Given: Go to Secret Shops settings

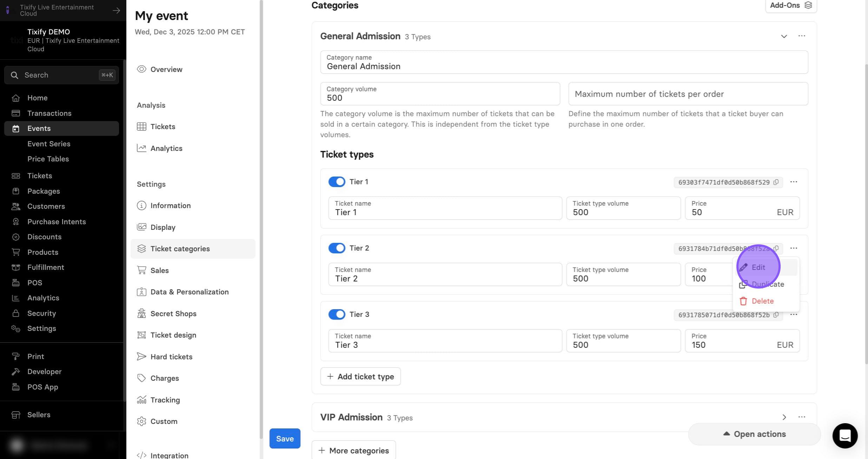Looking at the screenshot, I should click(x=193, y=313).
